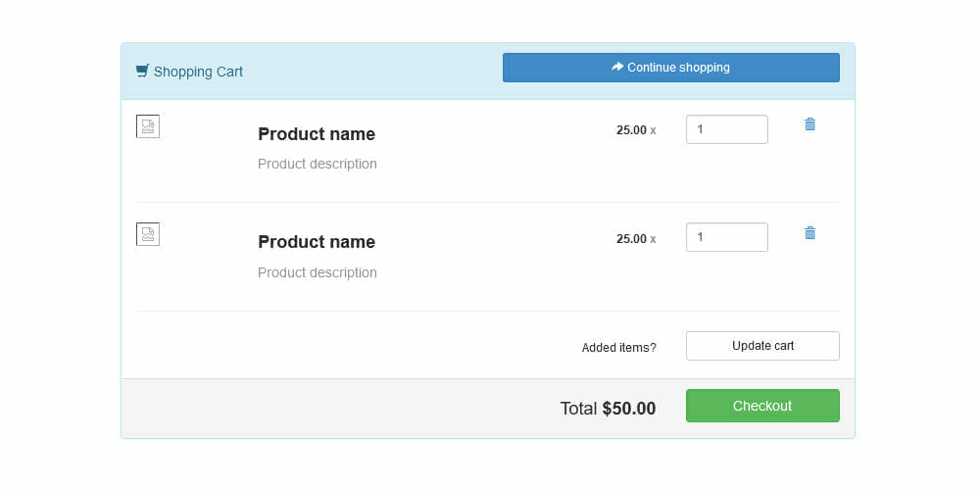Open the first product's broken image thumbnail

[148, 126]
